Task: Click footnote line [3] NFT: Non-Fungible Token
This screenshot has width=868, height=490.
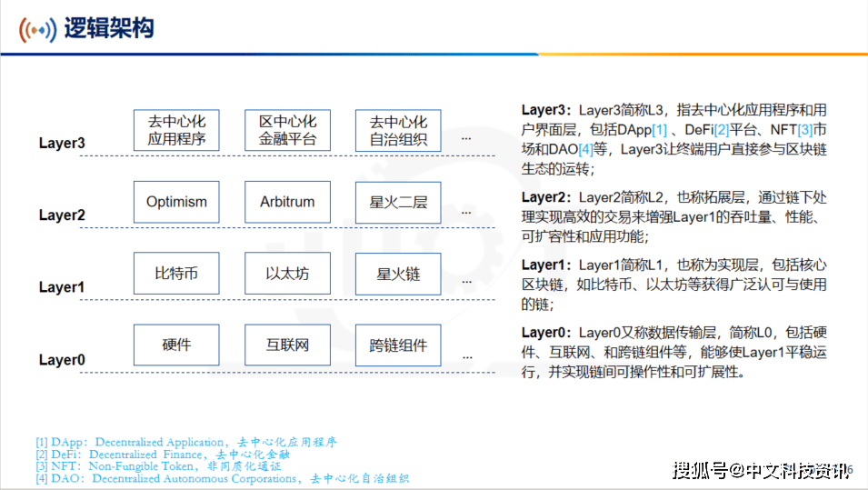Action: click(158, 466)
